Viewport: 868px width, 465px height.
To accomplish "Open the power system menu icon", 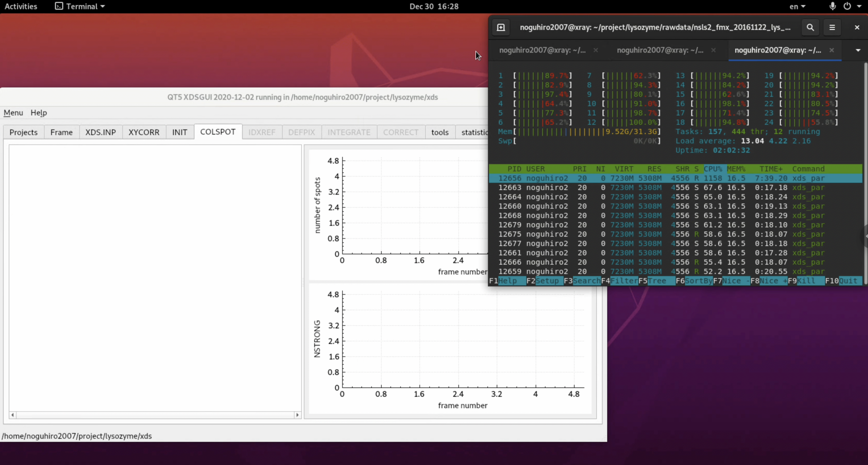I will click(847, 6).
